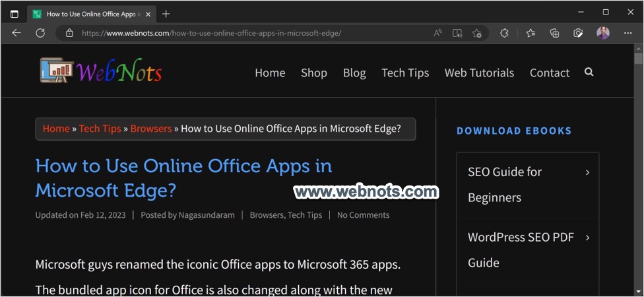The height and width of the screenshot is (297, 644).
Task: Add this page to favorites
Action: 477,33
